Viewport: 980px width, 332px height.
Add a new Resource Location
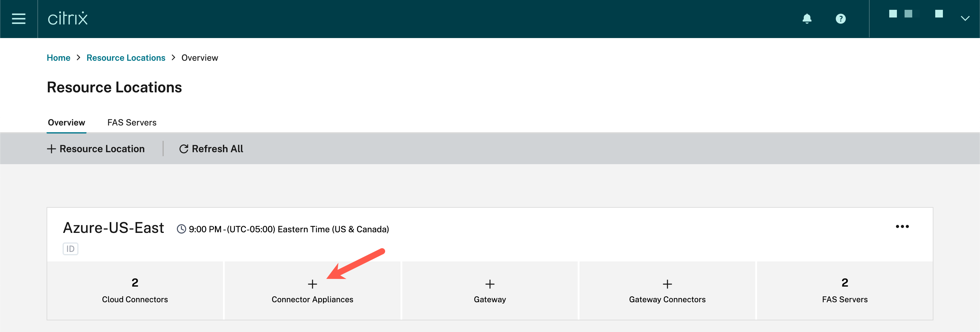tap(96, 149)
